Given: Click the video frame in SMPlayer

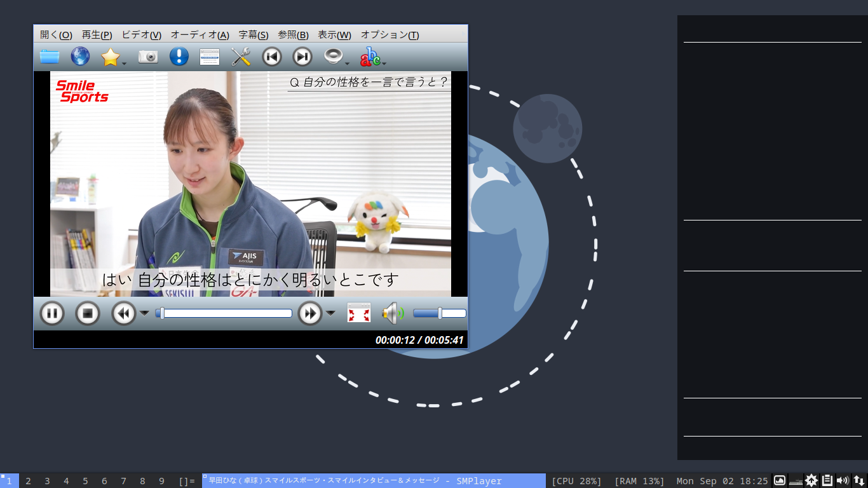Looking at the screenshot, I should pyautogui.click(x=250, y=184).
